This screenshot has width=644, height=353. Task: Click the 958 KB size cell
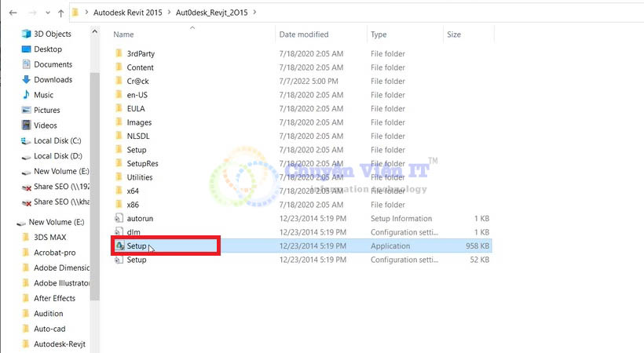(x=478, y=246)
